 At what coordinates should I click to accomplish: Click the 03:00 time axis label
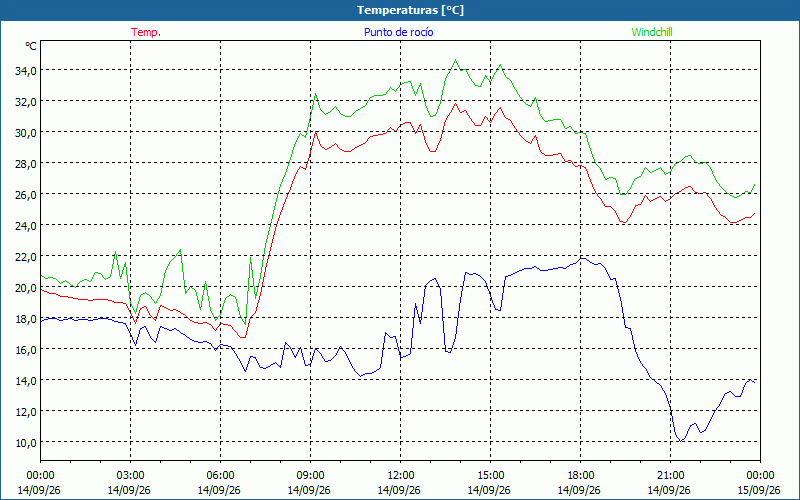point(131,476)
